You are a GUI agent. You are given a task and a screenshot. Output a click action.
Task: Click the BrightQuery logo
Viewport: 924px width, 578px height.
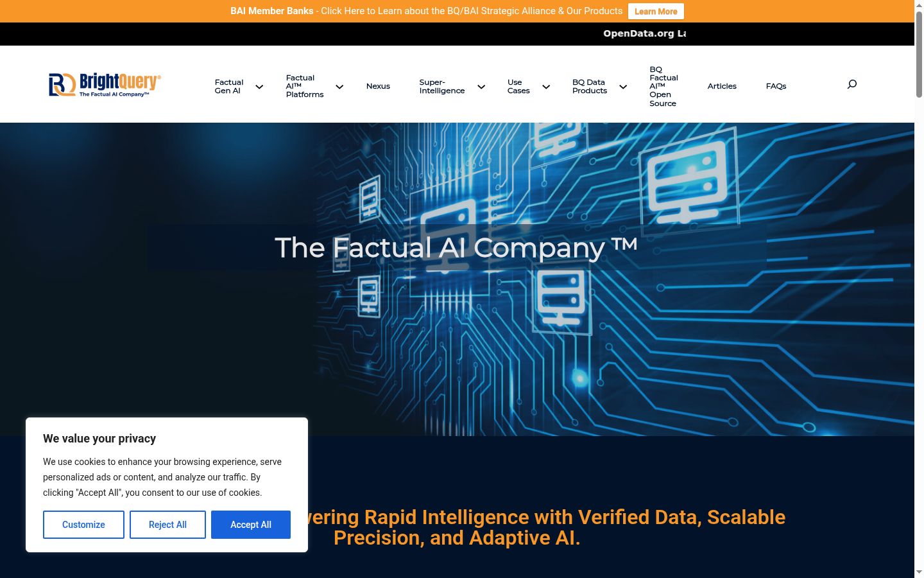point(105,84)
